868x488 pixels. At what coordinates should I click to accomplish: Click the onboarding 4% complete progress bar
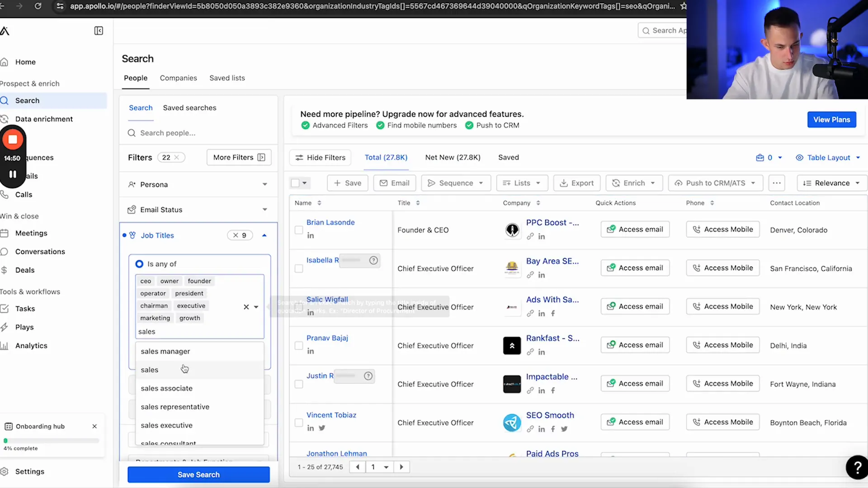[51, 441]
